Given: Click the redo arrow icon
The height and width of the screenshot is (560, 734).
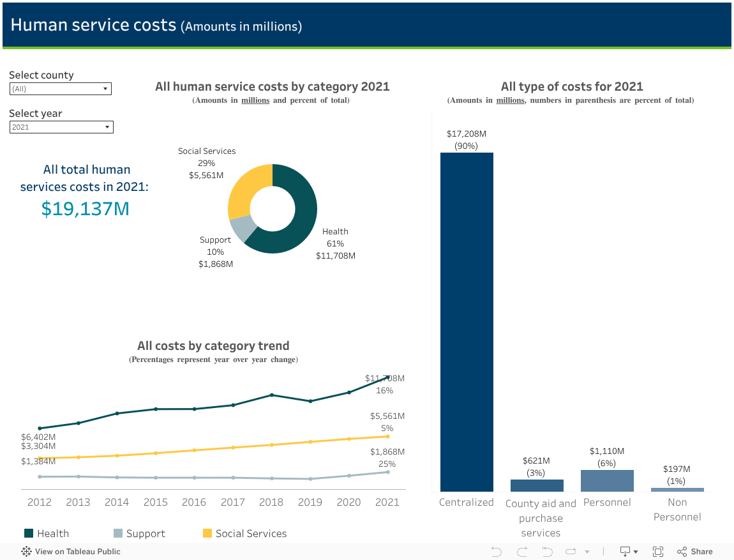Looking at the screenshot, I should coord(522,552).
